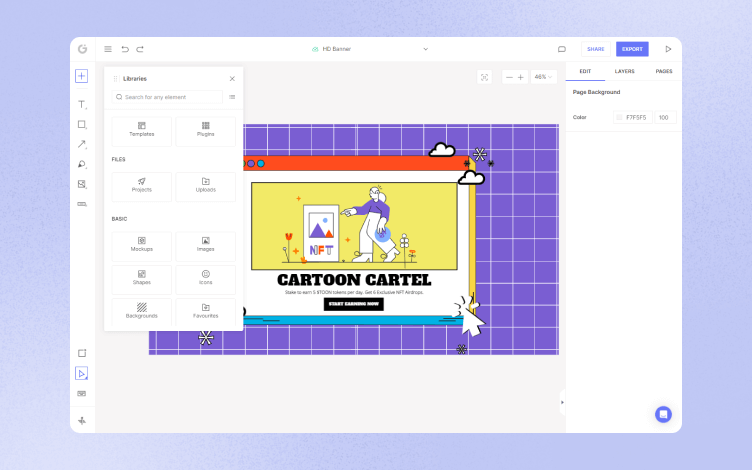Open the Projects files tile
This screenshot has width=752, height=470.
141,187
